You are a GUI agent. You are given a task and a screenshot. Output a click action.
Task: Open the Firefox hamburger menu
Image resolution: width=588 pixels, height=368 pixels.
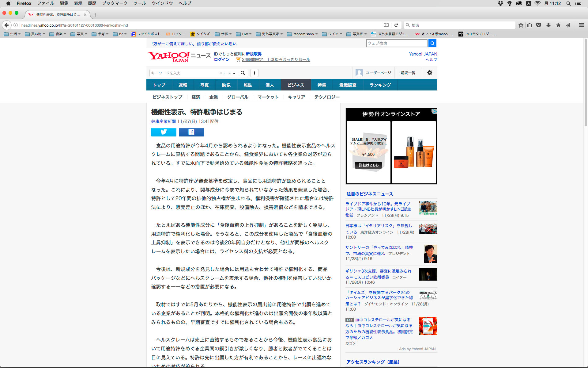tap(581, 25)
